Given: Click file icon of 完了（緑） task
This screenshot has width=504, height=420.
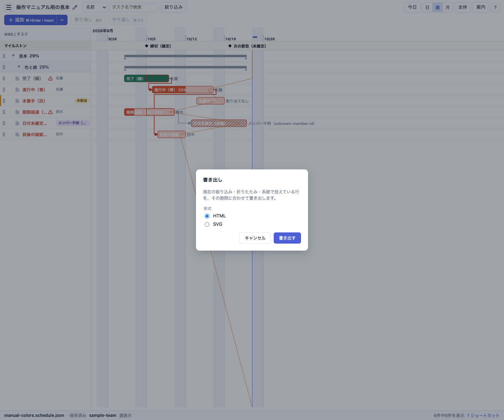Looking at the screenshot, I should click(17, 78).
